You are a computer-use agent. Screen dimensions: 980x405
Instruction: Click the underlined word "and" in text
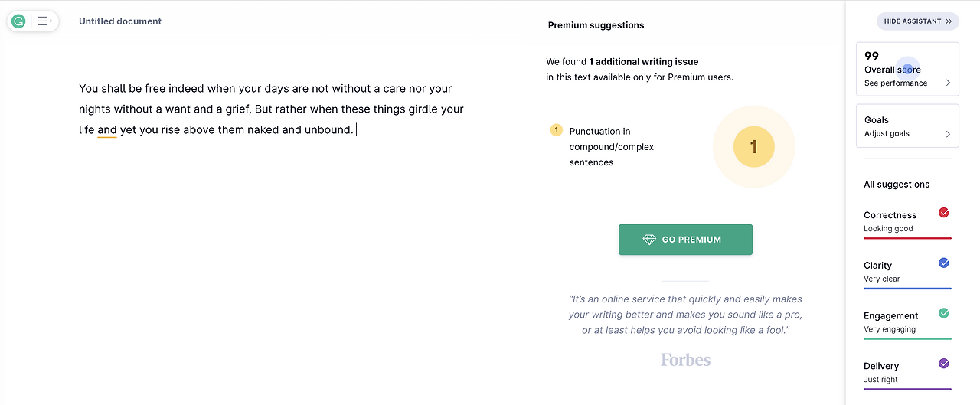point(107,130)
